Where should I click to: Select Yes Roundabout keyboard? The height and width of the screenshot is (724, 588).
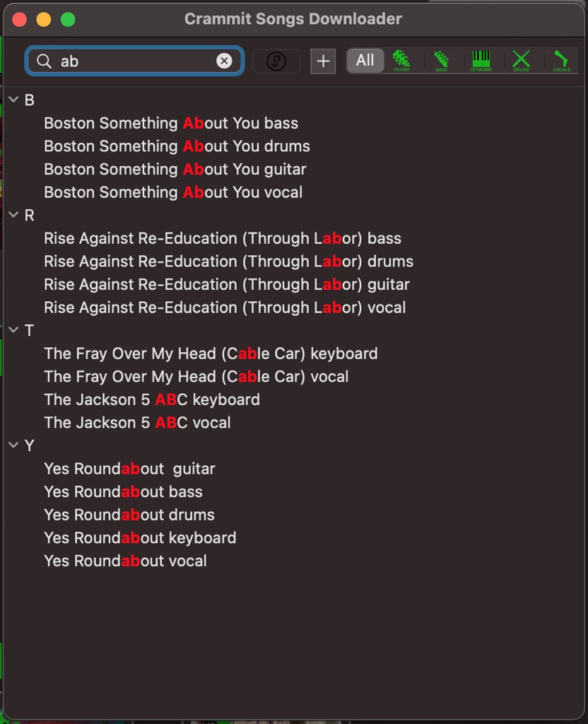pyautogui.click(x=140, y=537)
